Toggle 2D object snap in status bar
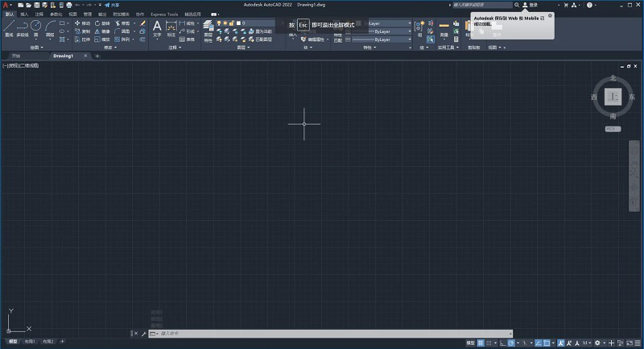The width and height of the screenshot is (644, 349). click(547, 343)
